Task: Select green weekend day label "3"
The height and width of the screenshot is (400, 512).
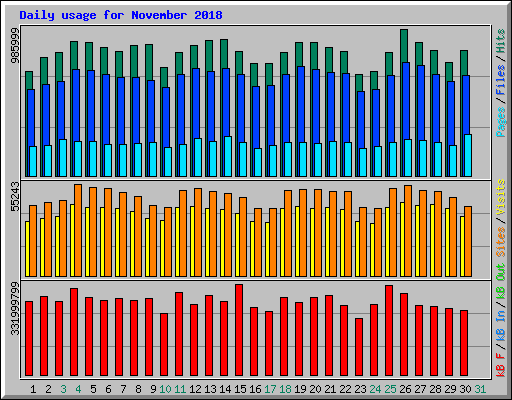Action: point(63,389)
